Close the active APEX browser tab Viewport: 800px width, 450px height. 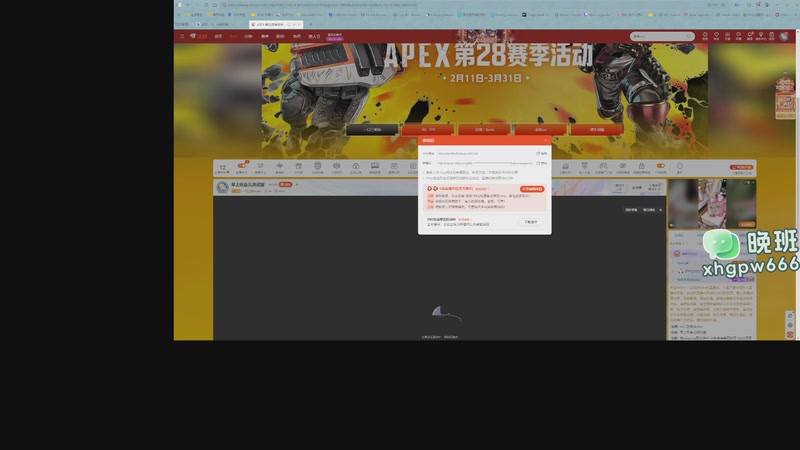point(299,24)
